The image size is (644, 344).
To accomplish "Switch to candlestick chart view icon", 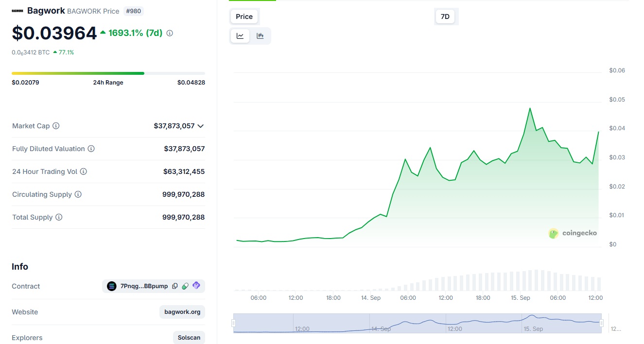I will click(260, 36).
